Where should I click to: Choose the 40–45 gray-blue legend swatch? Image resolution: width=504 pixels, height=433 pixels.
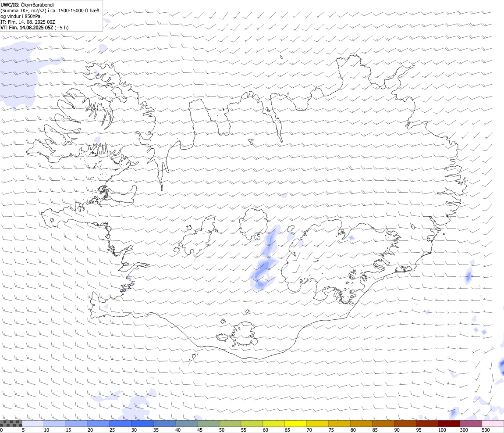point(186,423)
